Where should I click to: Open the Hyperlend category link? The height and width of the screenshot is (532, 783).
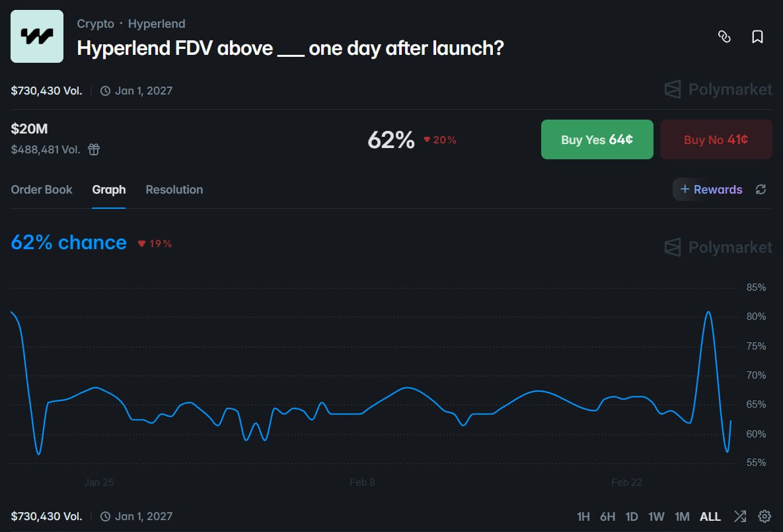(x=157, y=23)
